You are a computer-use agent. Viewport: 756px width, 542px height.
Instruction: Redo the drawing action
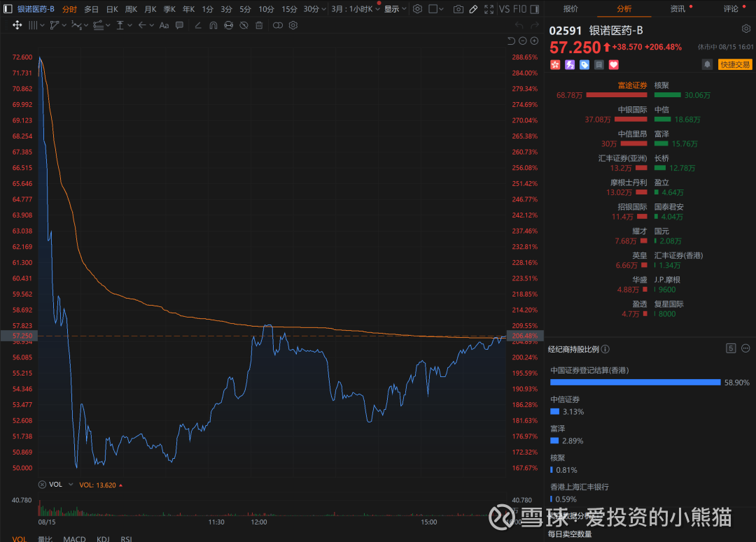[x=534, y=25]
